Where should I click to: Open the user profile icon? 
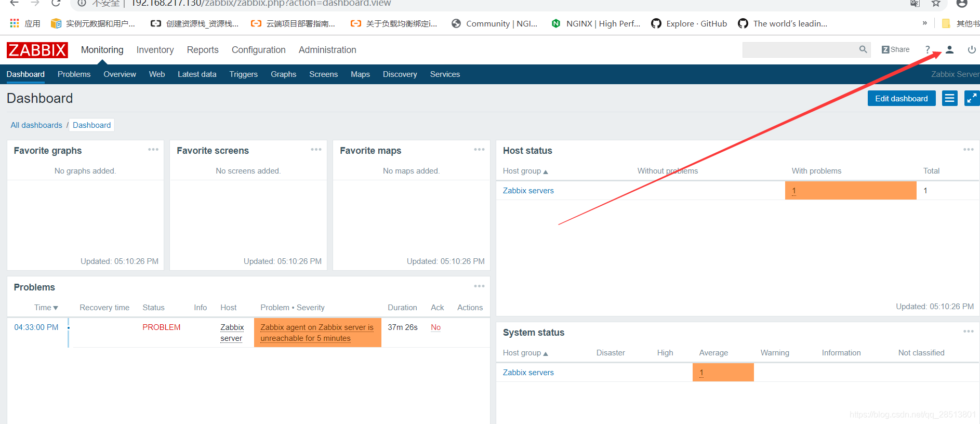(949, 49)
